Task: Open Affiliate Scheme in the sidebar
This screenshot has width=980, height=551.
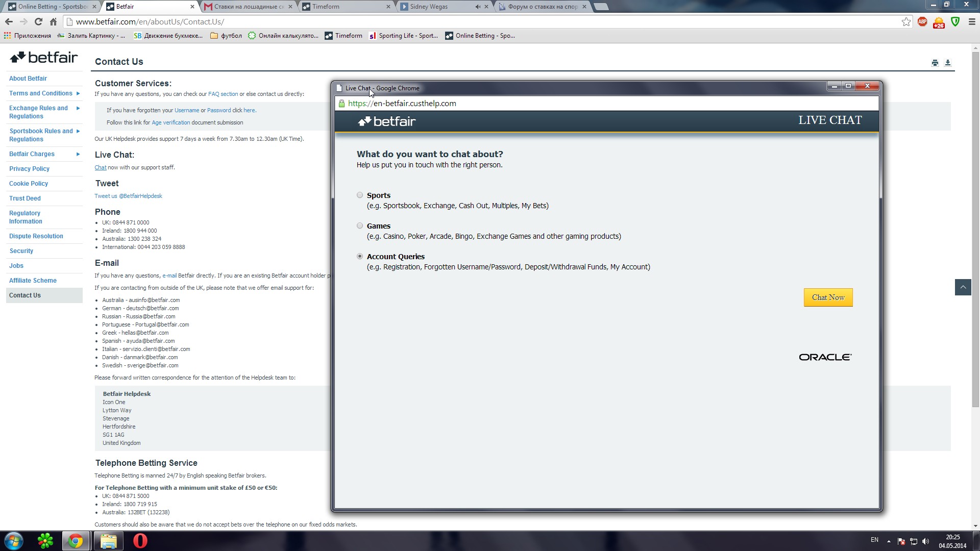Action: pos(33,281)
